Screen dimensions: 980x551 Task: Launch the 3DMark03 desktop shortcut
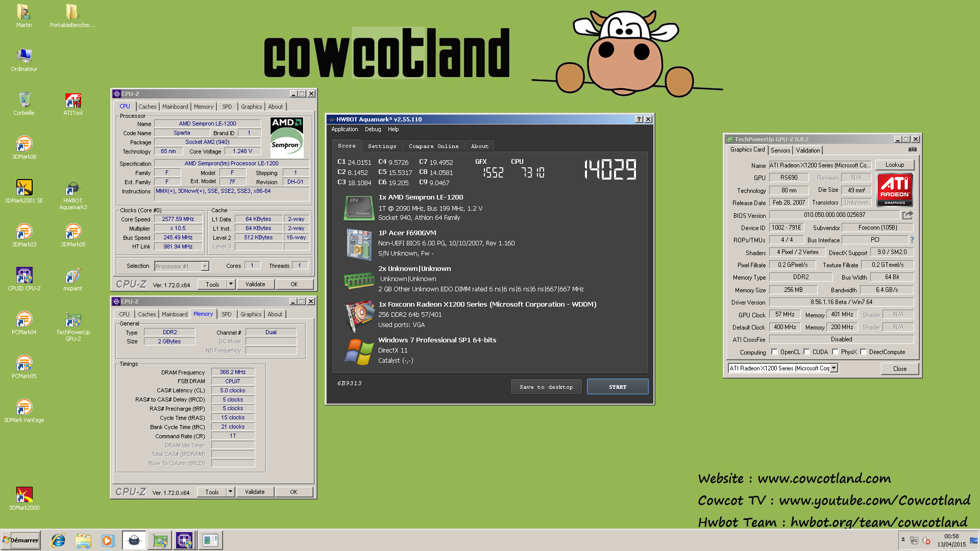[23, 235]
